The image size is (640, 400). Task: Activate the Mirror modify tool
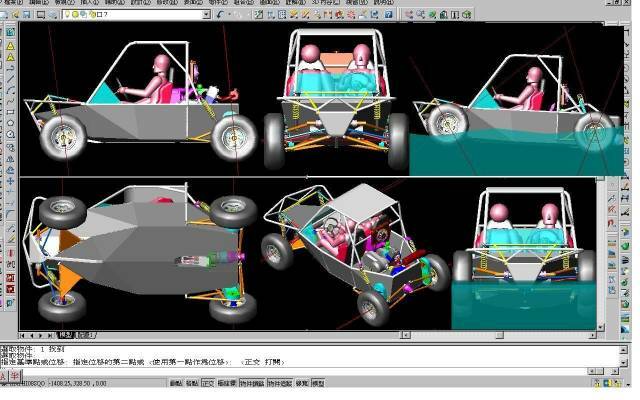click(10, 158)
